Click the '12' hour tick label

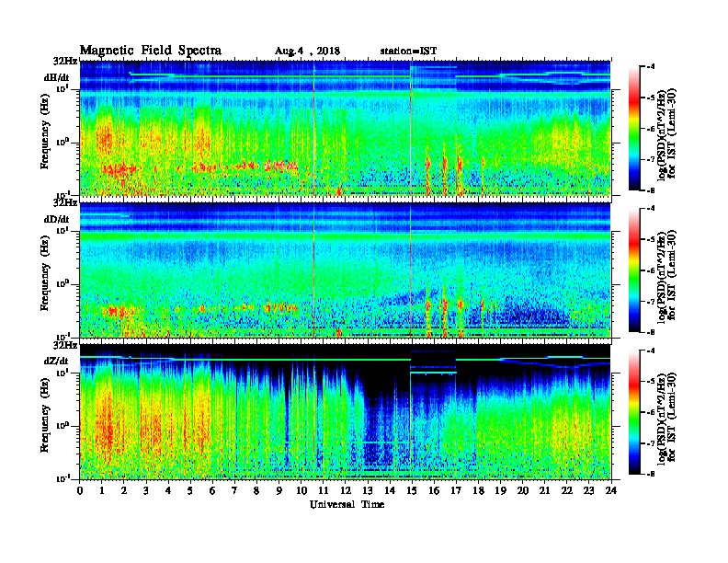point(346,491)
